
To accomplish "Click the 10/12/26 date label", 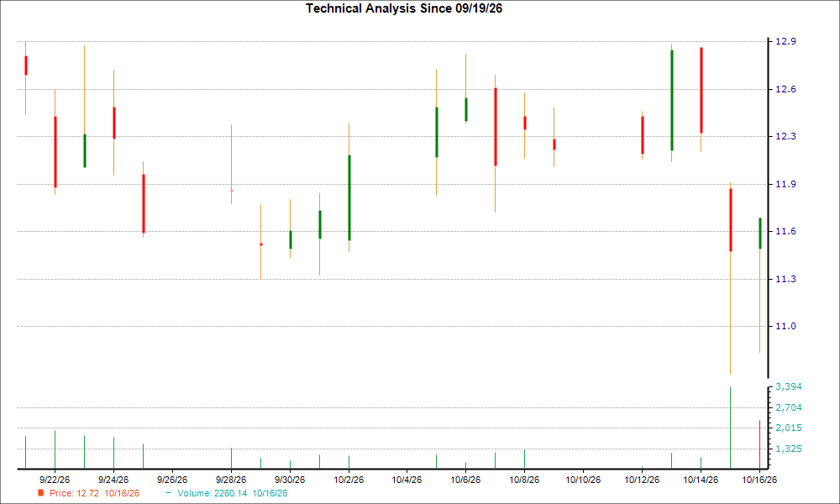I will tap(642, 480).
